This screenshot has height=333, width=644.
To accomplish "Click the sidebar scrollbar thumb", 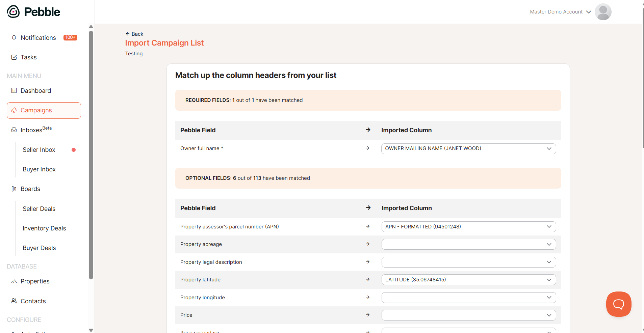I will (91, 155).
